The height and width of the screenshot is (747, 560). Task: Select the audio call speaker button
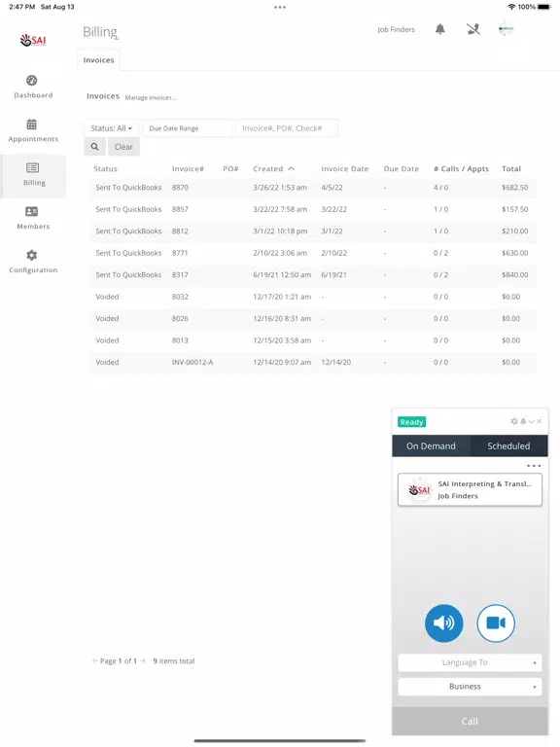[443, 623]
